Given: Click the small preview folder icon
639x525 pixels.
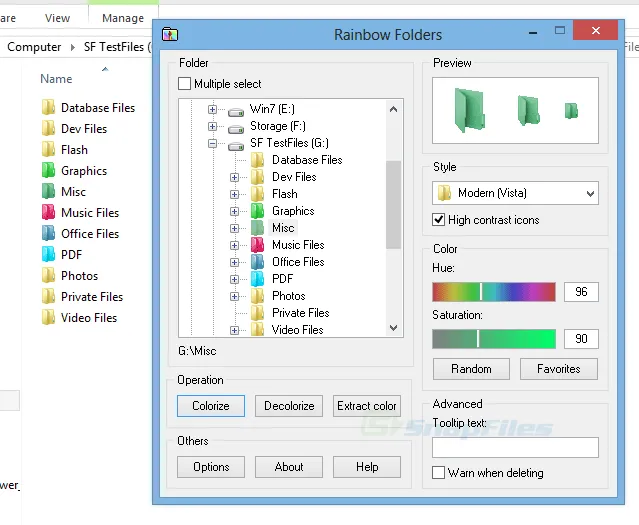Looking at the screenshot, I should tap(571, 110).
